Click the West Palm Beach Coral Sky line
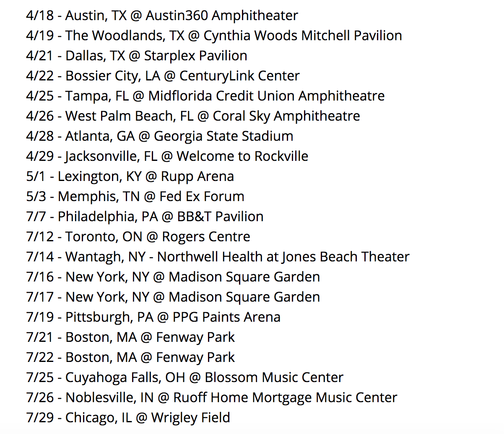The height and width of the screenshot is (434, 504). [x=193, y=116]
